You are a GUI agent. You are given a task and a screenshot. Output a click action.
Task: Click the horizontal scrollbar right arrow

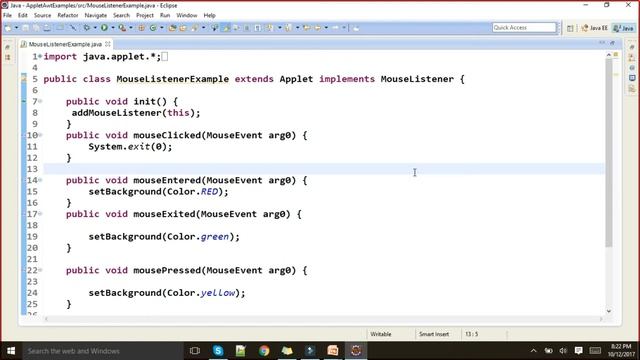click(x=601, y=319)
